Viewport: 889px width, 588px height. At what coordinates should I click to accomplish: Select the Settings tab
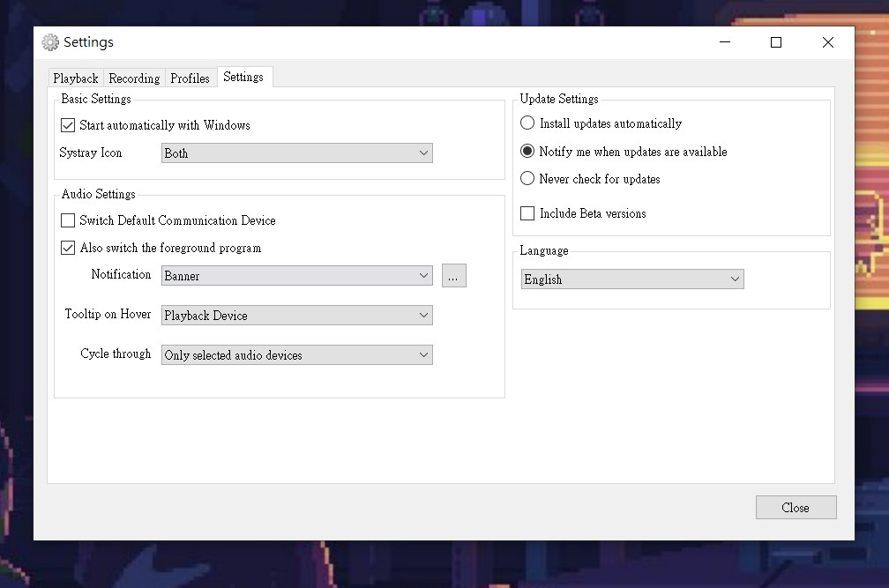[243, 78]
